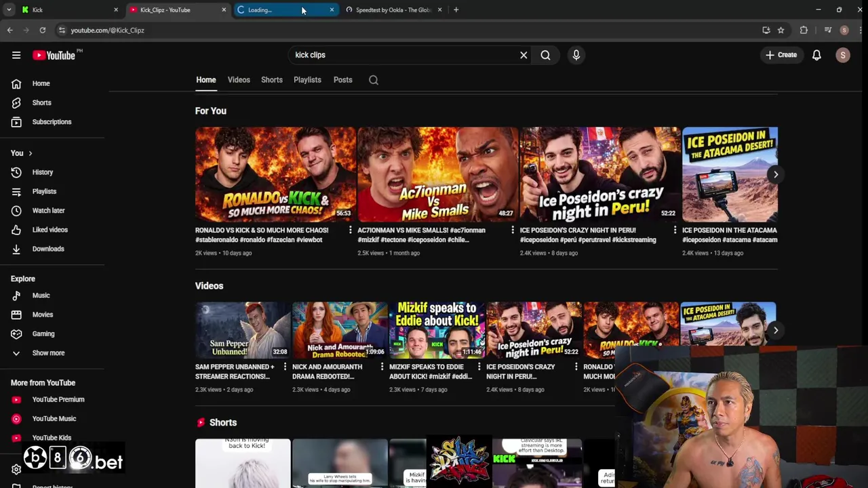Open Chrome three-dot menu
The image size is (868, 488).
click(x=859, y=30)
